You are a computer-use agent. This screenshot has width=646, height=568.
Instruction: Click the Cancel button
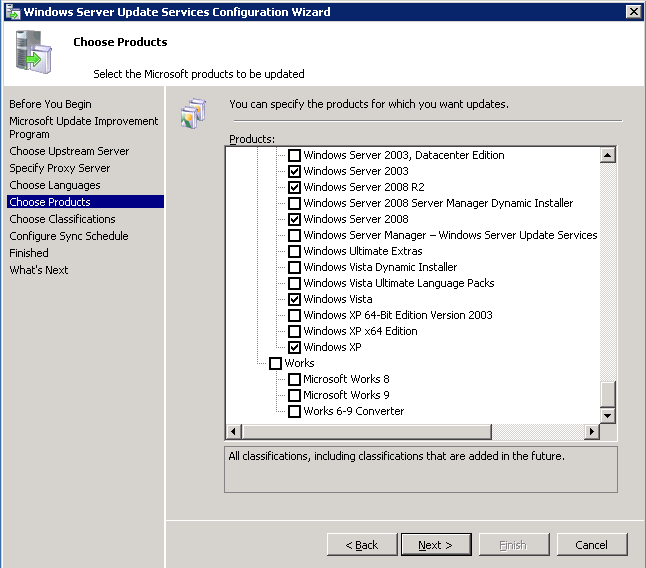point(592,545)
